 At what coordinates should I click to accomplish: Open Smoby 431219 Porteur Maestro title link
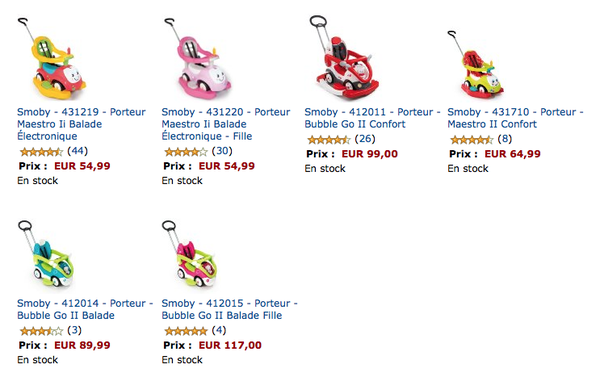coord(81,124)
